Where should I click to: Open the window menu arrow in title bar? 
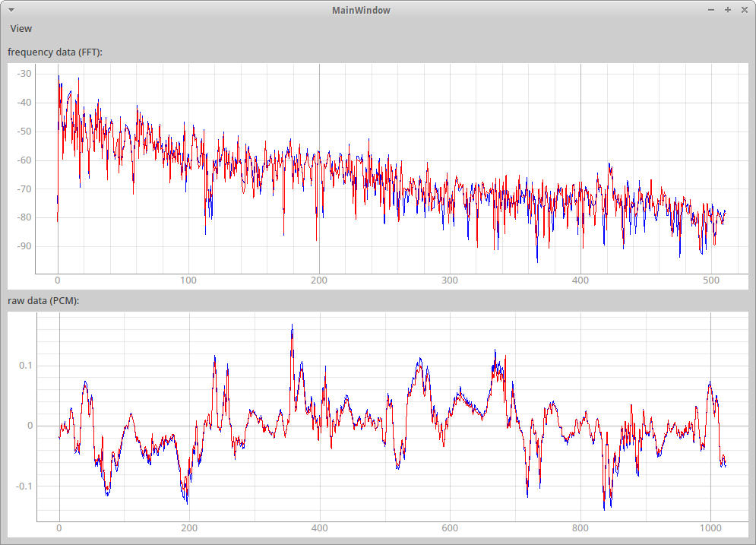tap(11, 10)
